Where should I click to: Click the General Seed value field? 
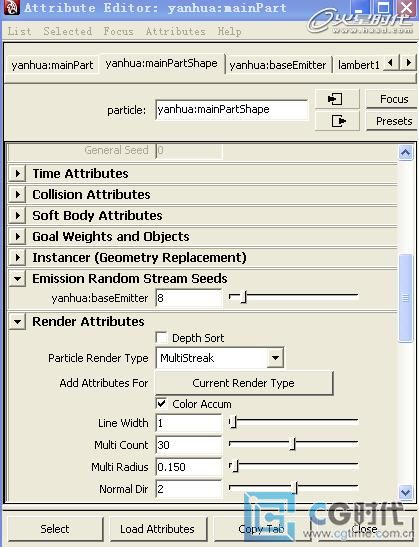tap(188, 150)
